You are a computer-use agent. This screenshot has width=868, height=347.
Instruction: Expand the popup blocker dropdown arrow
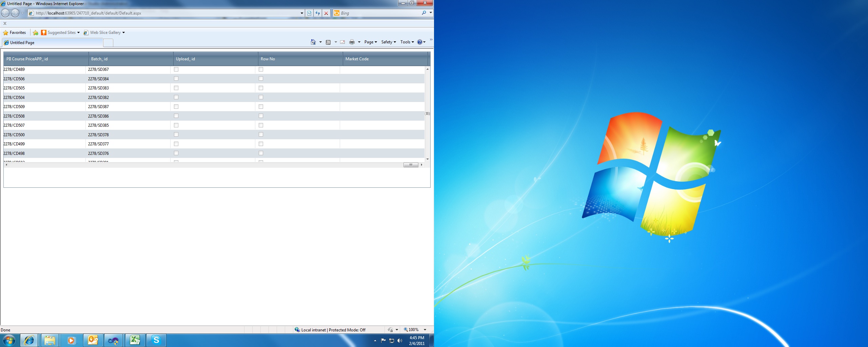pyautogui.click(x=397, y=330)
